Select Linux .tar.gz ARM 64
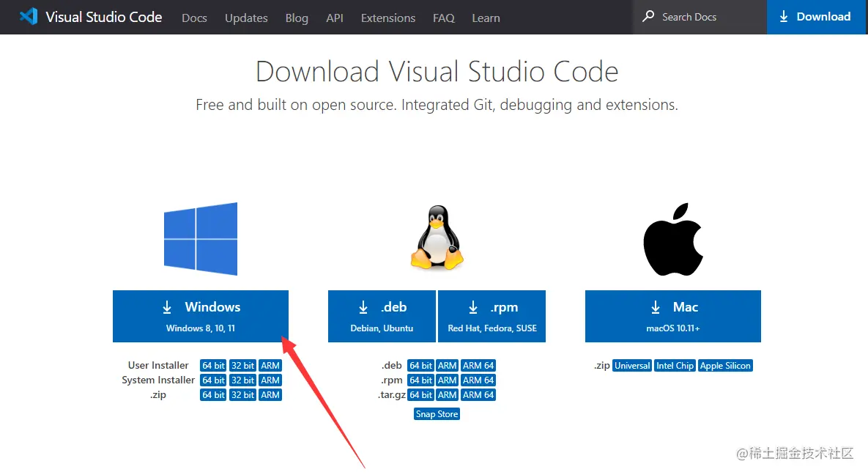Viewport: 868px width, 475px height. point(478,394)
